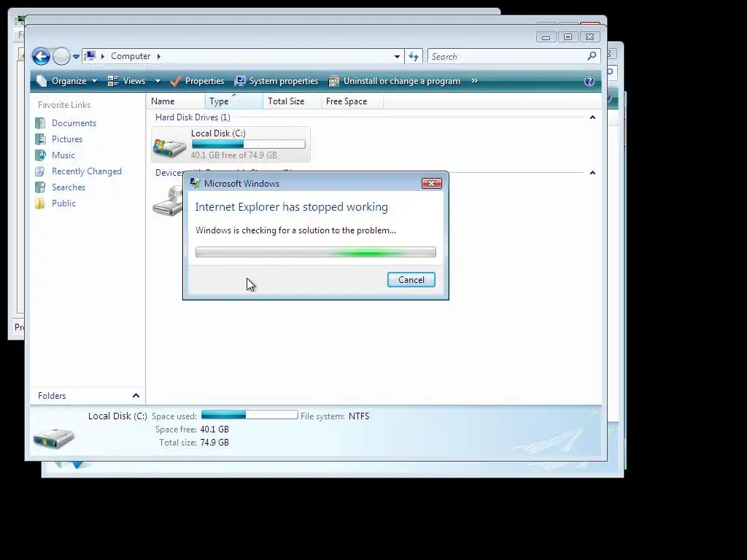The image size is (747, 560).
Task: Expand the Views dropdown arrow
Action: tap(158, 82)
